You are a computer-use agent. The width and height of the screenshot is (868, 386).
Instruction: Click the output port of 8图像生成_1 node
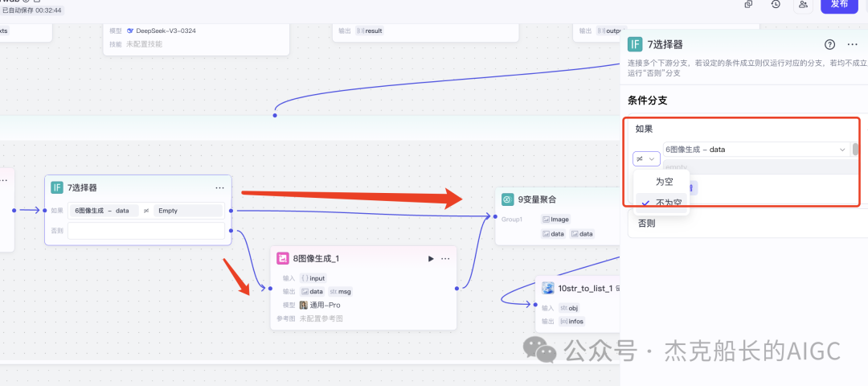(457, 289)
